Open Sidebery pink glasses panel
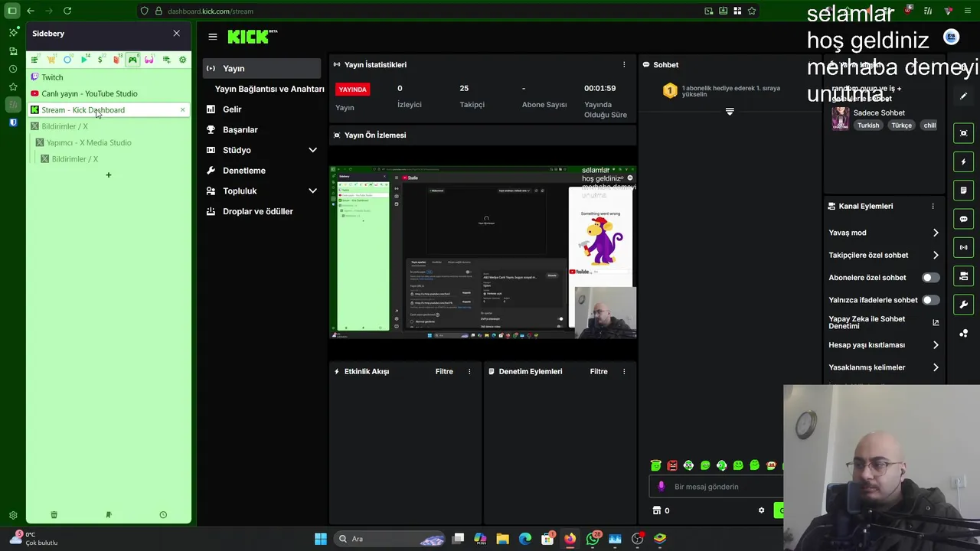 coord(149,60)
